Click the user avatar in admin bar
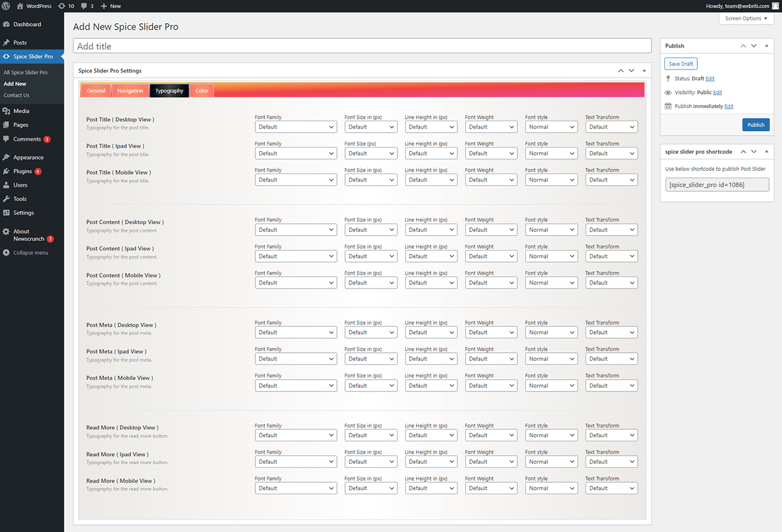782x532 pixels. coord(776,6)
